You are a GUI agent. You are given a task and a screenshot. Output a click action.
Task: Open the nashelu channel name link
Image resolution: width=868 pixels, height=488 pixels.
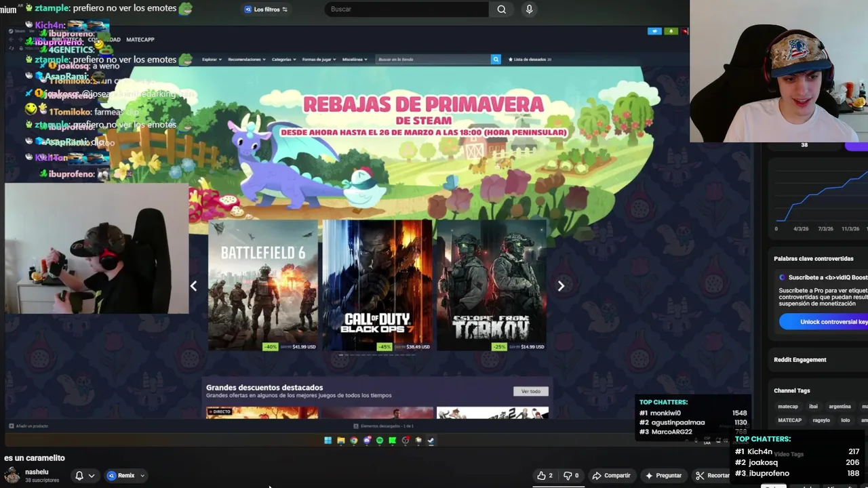coord(37,472)
